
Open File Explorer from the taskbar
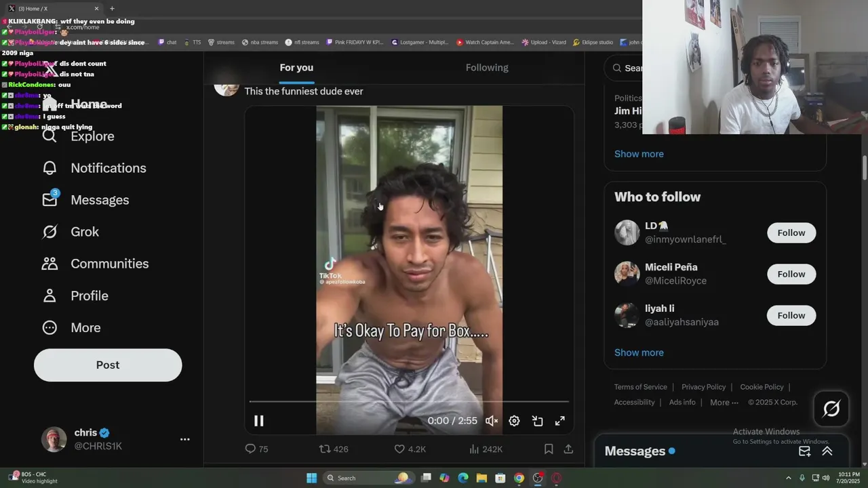click(481, 478)
